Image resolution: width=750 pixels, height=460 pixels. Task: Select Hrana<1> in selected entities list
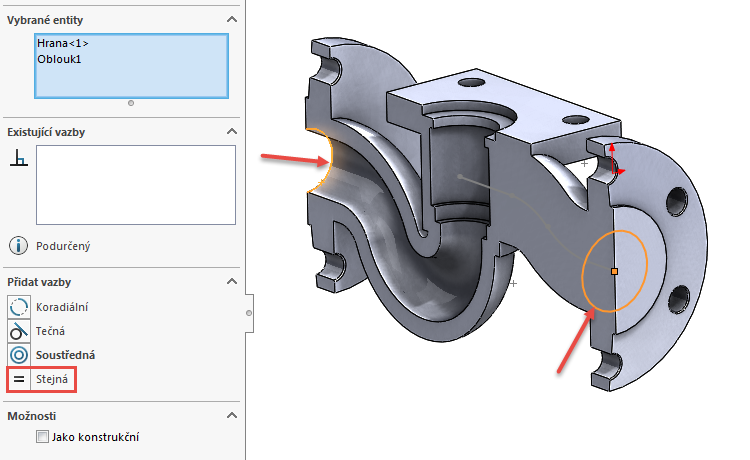(x=63, y=43)
